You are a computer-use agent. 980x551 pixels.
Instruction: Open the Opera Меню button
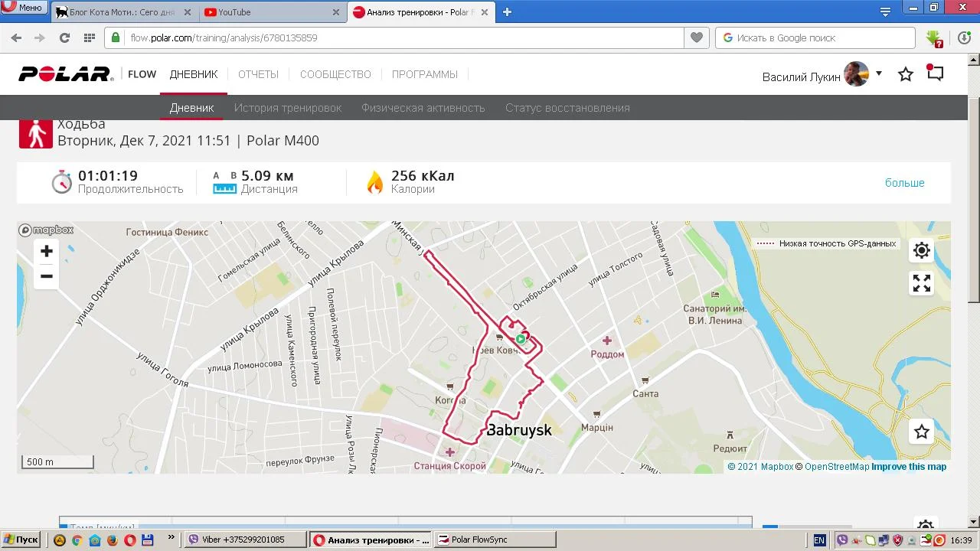tap(24, 8)
